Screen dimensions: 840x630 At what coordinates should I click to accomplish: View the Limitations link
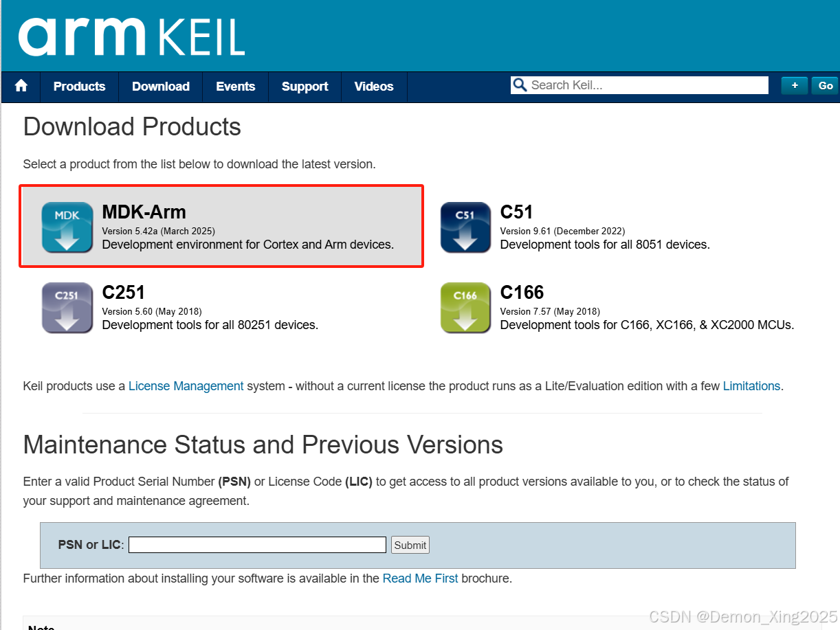click(751, 386)
